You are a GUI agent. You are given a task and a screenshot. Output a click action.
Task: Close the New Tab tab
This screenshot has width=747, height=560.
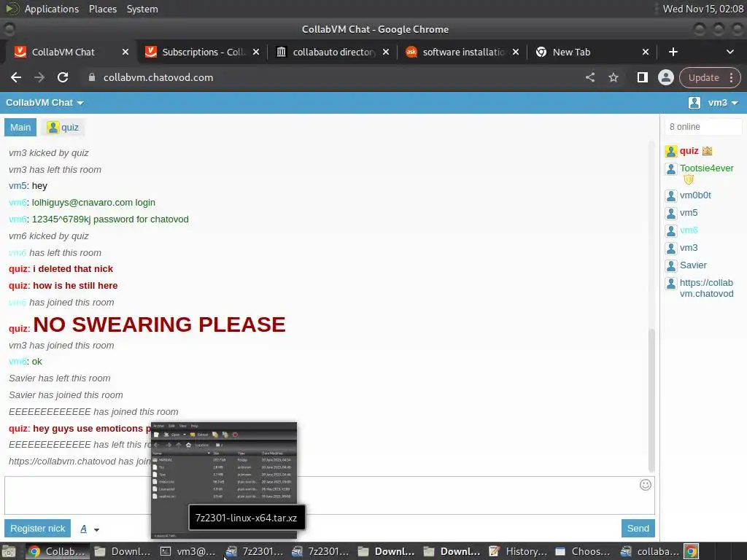646,52
